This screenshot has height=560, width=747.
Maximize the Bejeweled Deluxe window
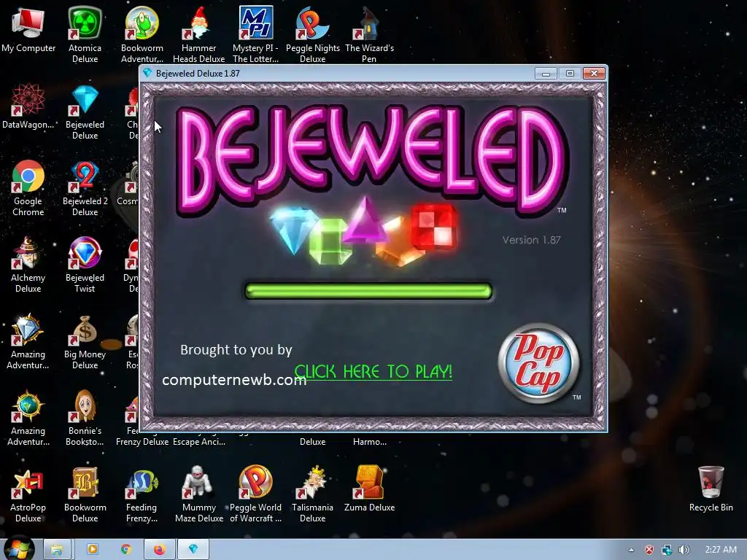pos(570,74)
